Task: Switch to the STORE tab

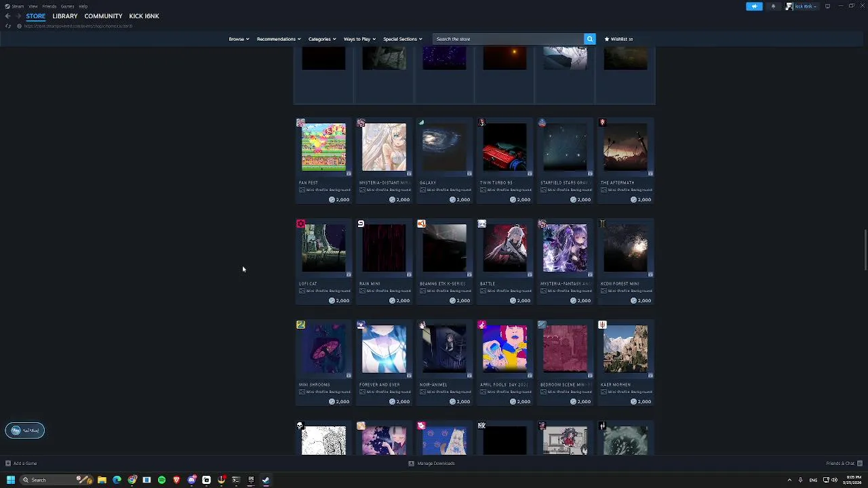Action: click(x=36, y=16)
